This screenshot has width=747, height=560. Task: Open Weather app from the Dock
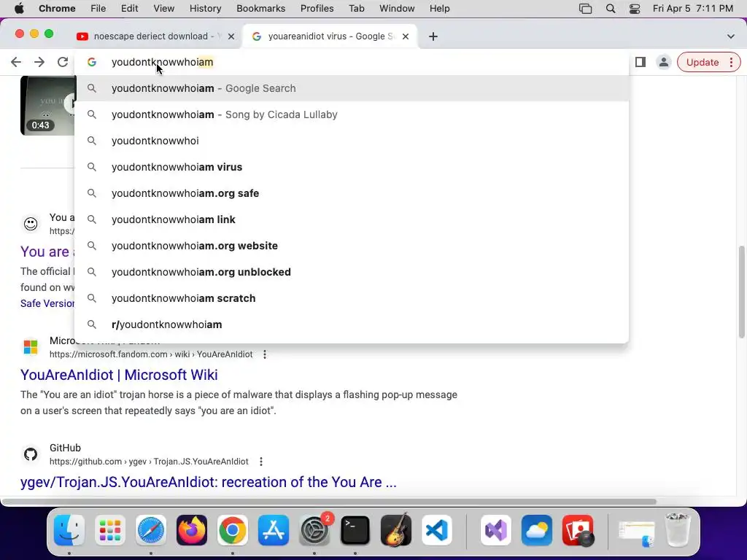click(537, 530)
